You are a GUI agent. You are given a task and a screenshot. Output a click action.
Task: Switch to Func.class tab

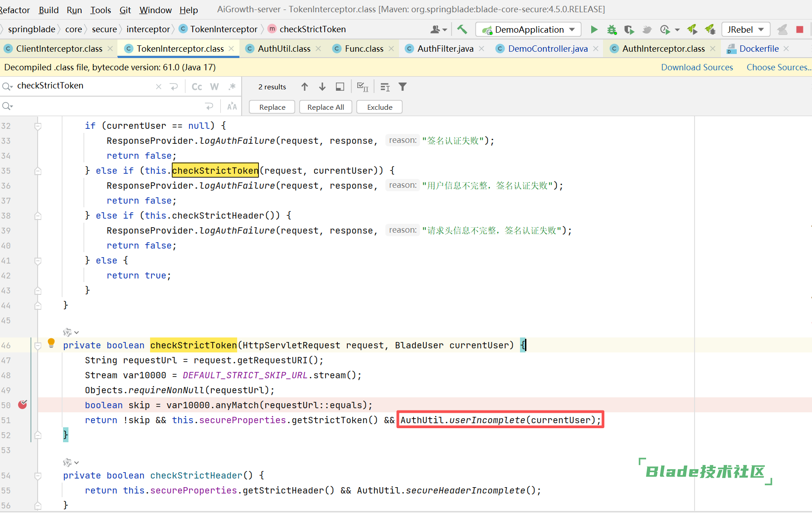point(364,49)
